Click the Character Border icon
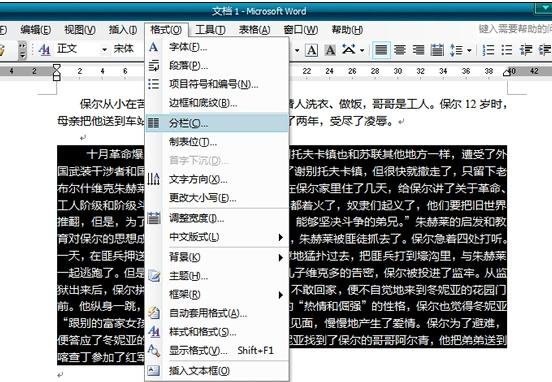 tap(312, 50)
